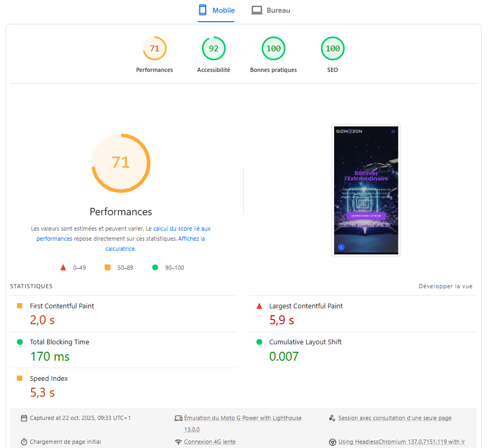Click the Total Blocking Time green dot

coord(20,342)
